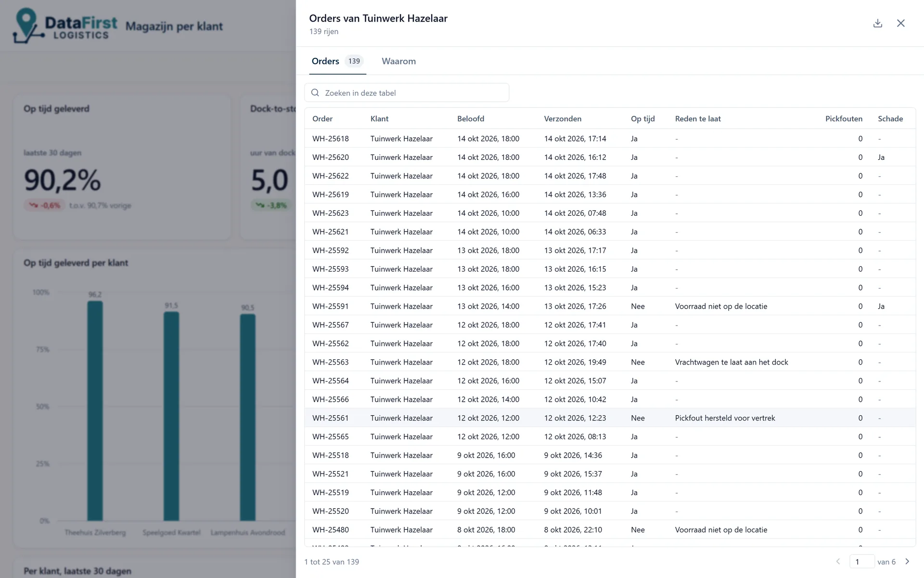This screenshot has height=578, width=924.
Task: Focus the Zoeken in deze tabel field
Action: [407, 92]
